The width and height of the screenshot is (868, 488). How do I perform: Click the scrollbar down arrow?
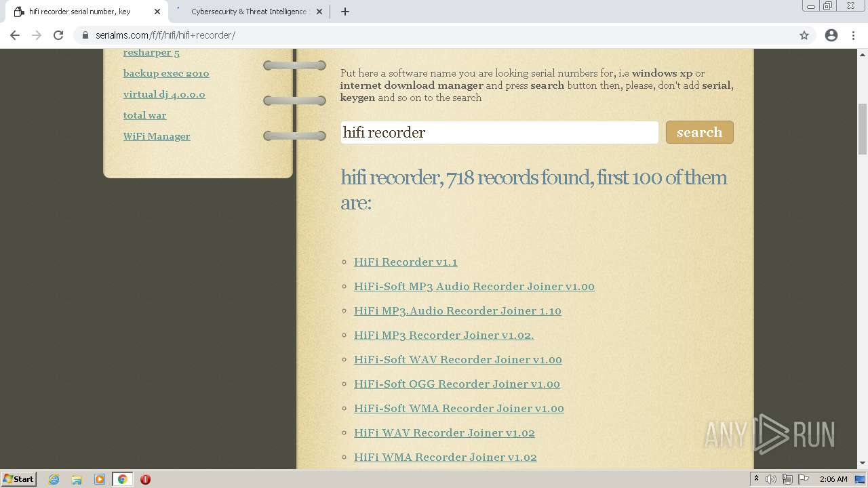coord(862,464)
